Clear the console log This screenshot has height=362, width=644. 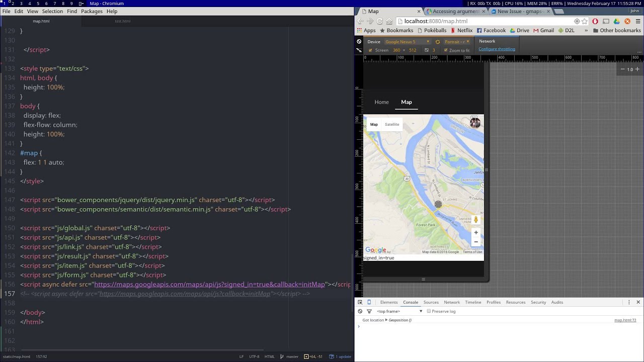pyautogui.click(x=360, y=311)
